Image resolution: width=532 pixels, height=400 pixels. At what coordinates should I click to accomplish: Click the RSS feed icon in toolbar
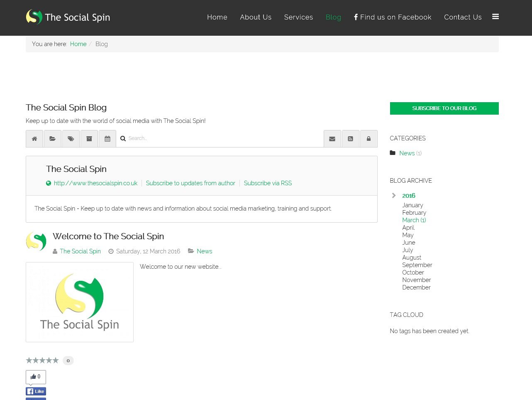coord(351,139)
